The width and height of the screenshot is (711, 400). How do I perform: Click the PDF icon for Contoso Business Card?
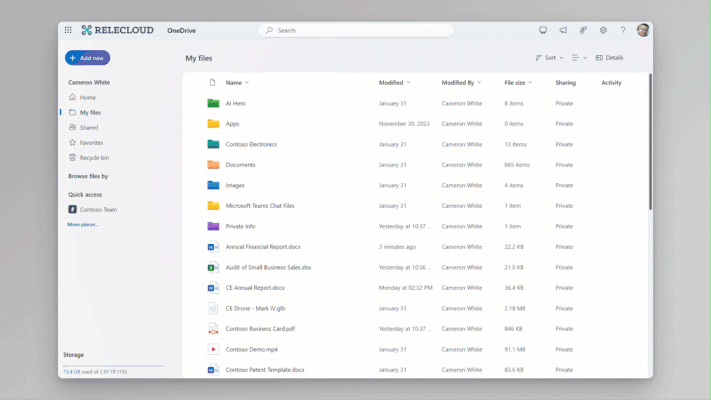[x=213, y=329]
